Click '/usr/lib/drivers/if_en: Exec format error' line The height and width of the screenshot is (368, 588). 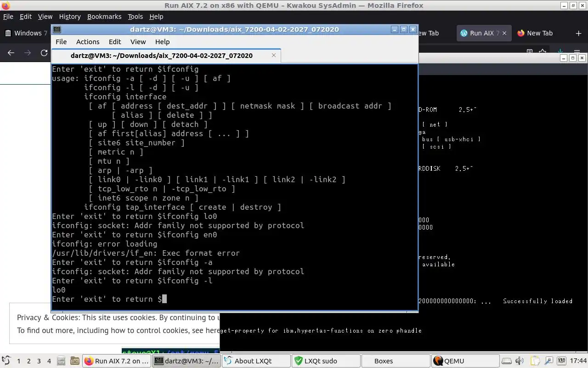146,253
